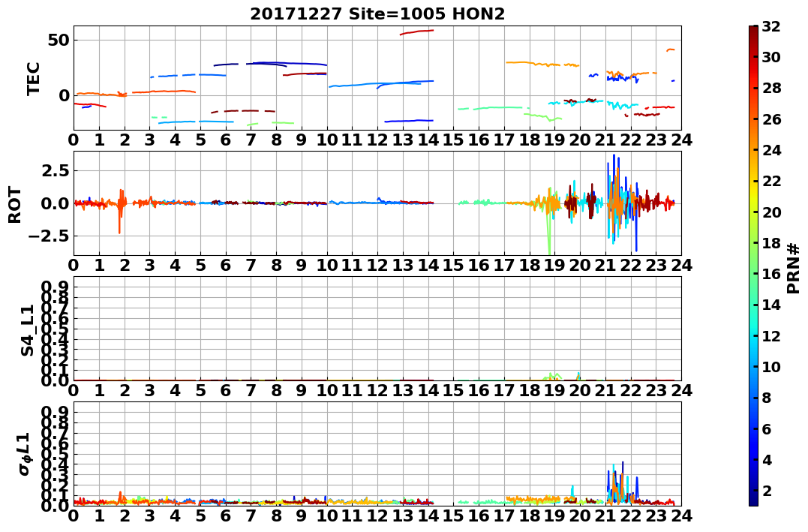Click the 50 tick on TEC axis
This screenshot has height=532, width=808.
[59, 41]
